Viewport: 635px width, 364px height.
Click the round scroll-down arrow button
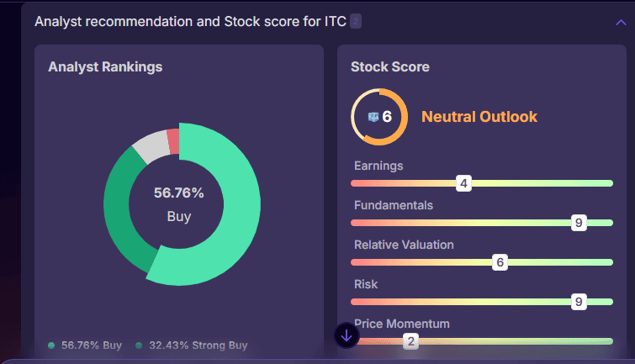[x=347, y=335]
